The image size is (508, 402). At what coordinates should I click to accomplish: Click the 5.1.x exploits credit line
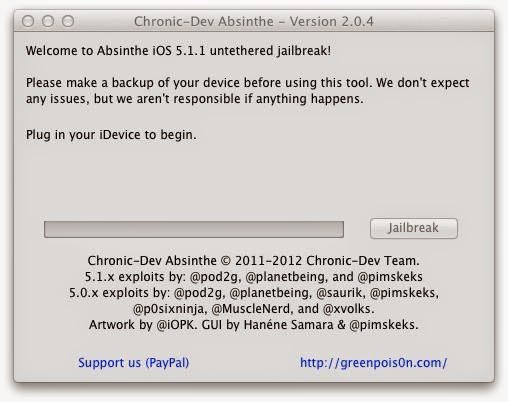(253, 277)
